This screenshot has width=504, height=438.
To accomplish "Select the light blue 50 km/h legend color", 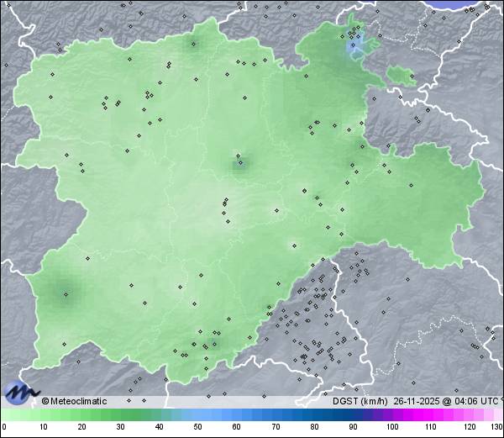I will 198,415.
